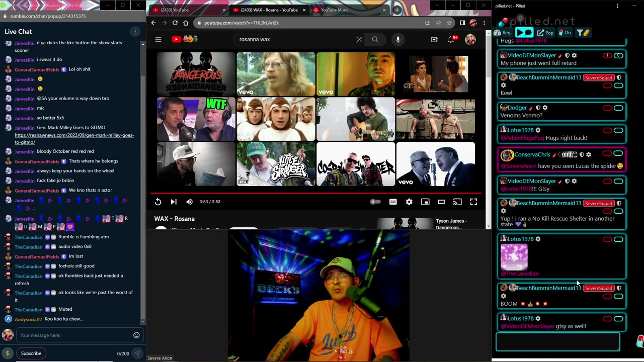Viewport: 644px width, 362px height.
Task: Open the Rumble rant dollar icon
Action: pos(7,353)
